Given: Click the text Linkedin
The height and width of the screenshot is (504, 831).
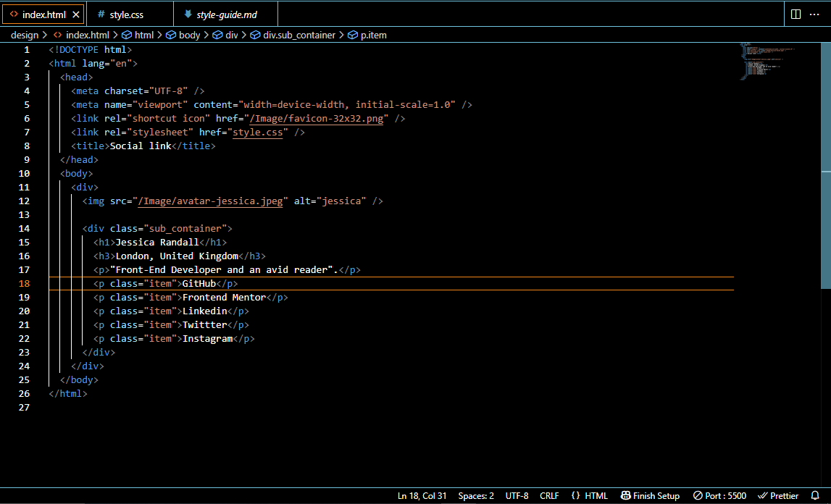Looking at the screenshot, I should 204,311.
